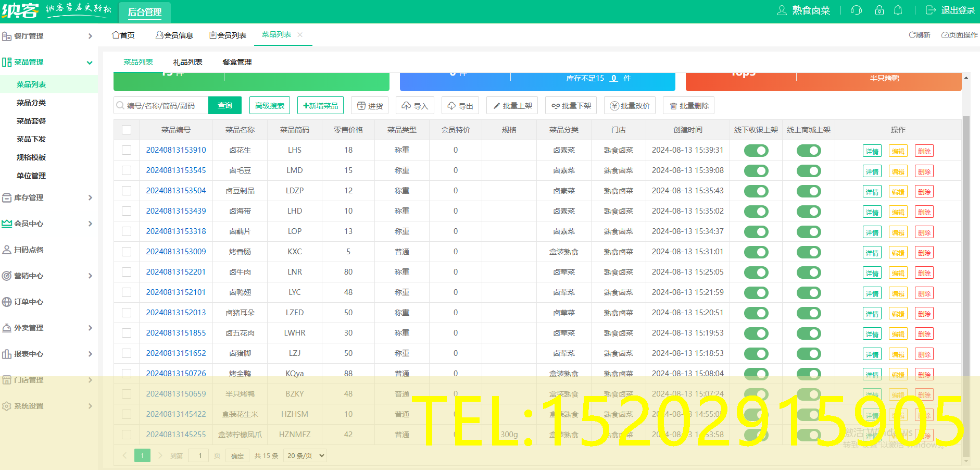Click the 批量删除 trash button

(688, 106)
